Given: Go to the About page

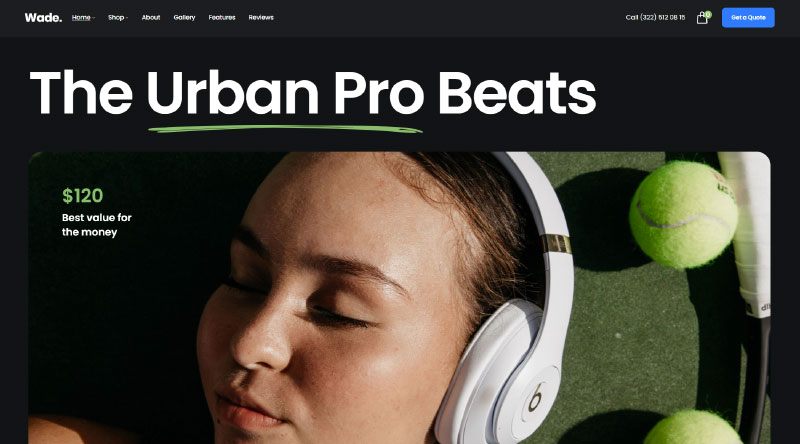Looking at the screenshot, I should coord(151,17).
